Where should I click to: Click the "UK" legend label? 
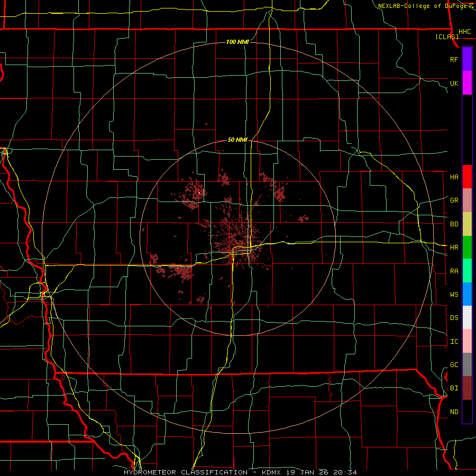click(x=454, y=83)
